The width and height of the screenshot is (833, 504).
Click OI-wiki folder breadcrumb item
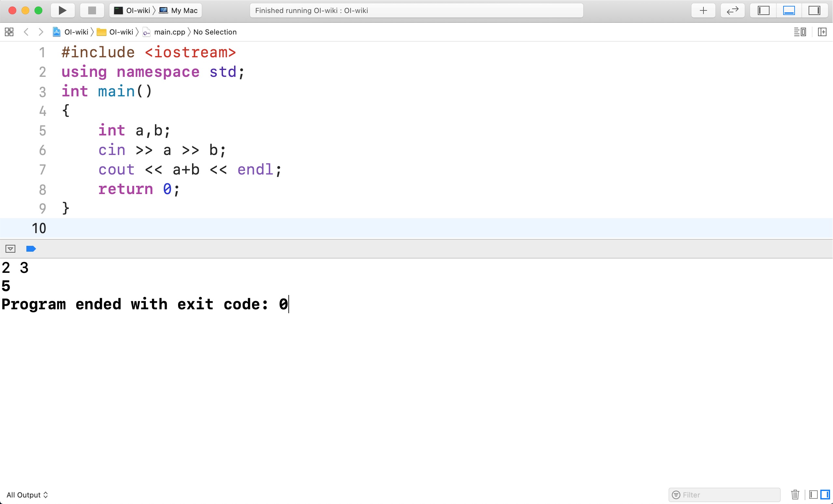[x=121, y=32]
